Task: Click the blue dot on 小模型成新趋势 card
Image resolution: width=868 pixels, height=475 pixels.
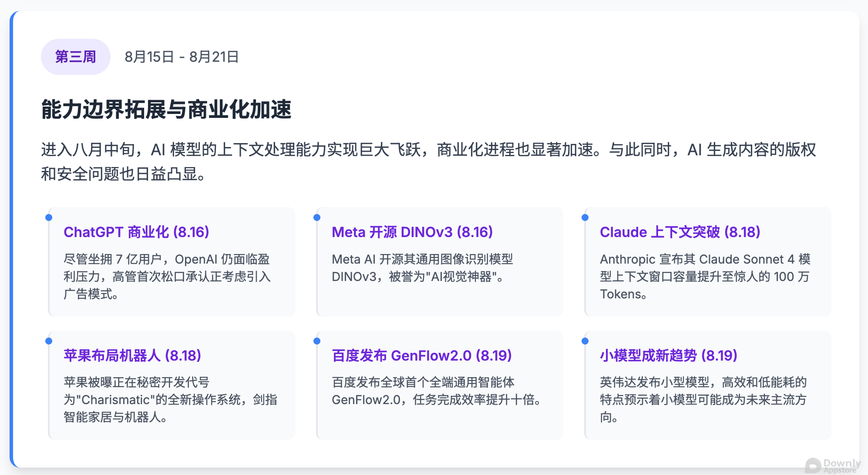Action: click(585, 341)
